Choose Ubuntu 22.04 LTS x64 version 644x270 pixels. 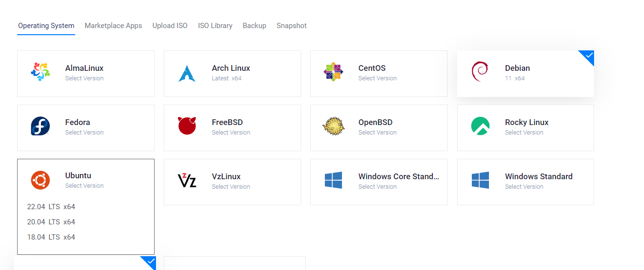click(51, 207)
